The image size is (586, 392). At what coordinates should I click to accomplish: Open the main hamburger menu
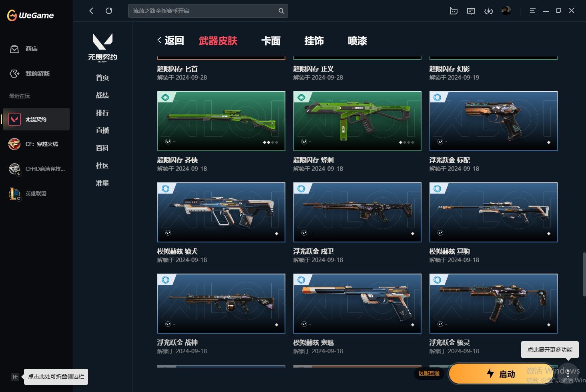click(532, 11)
